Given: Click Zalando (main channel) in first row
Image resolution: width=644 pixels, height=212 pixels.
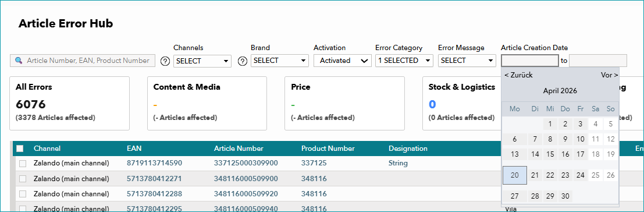Looking at the screenshot, I should click(72, 163).
